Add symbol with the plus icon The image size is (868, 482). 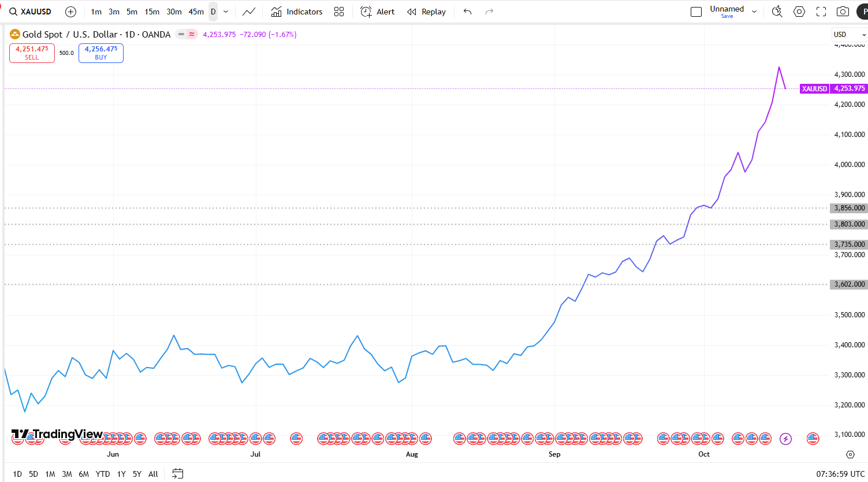click(x=70, y=12)
